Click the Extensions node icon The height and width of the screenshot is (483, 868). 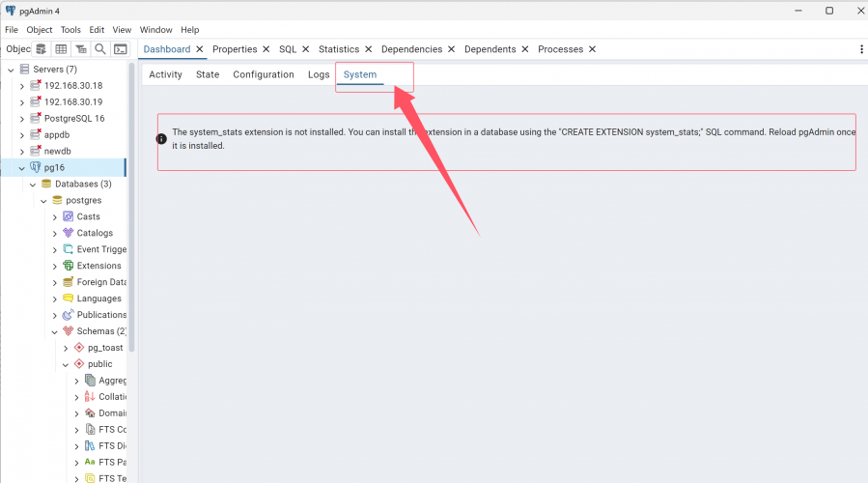click(x=69, y=266)
